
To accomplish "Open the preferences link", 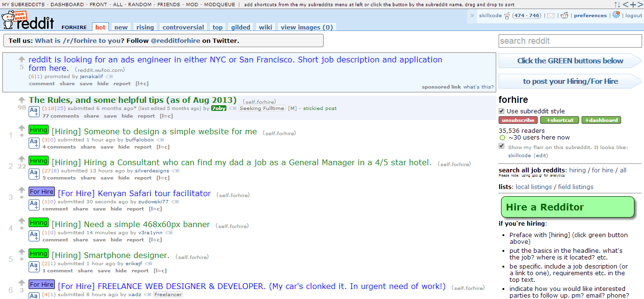I will tap(590, 16).
